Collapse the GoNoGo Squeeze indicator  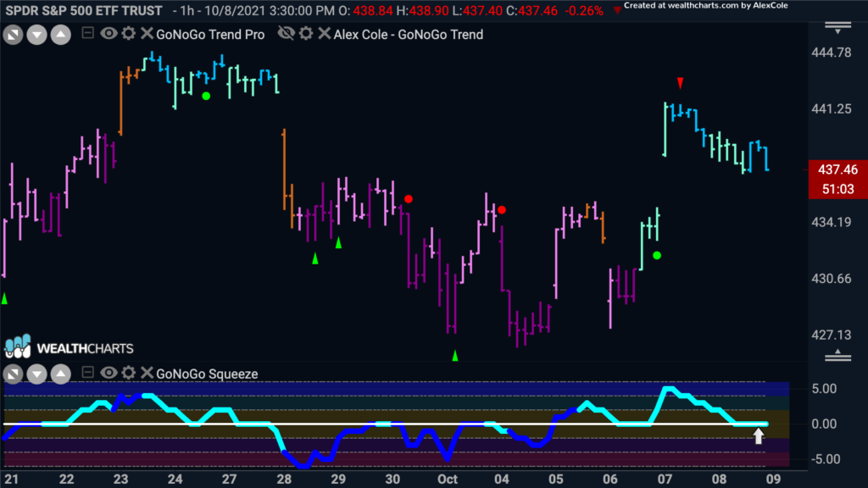tap(87, 373)
